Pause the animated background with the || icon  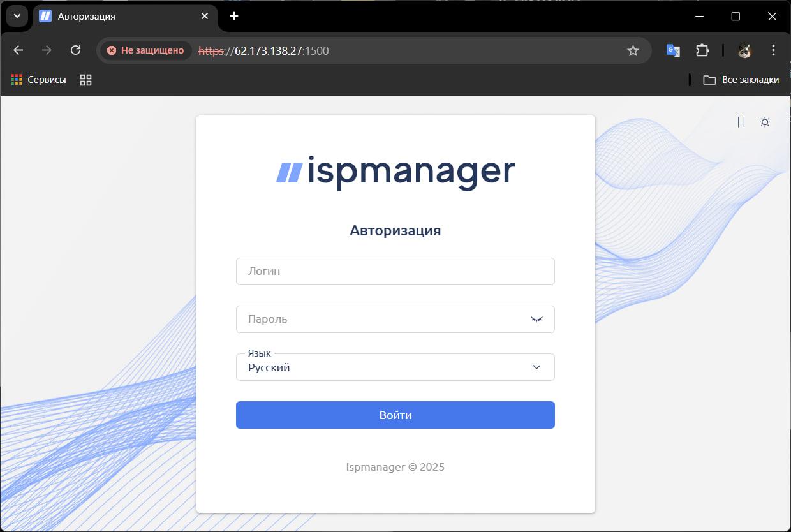(741, 122)
